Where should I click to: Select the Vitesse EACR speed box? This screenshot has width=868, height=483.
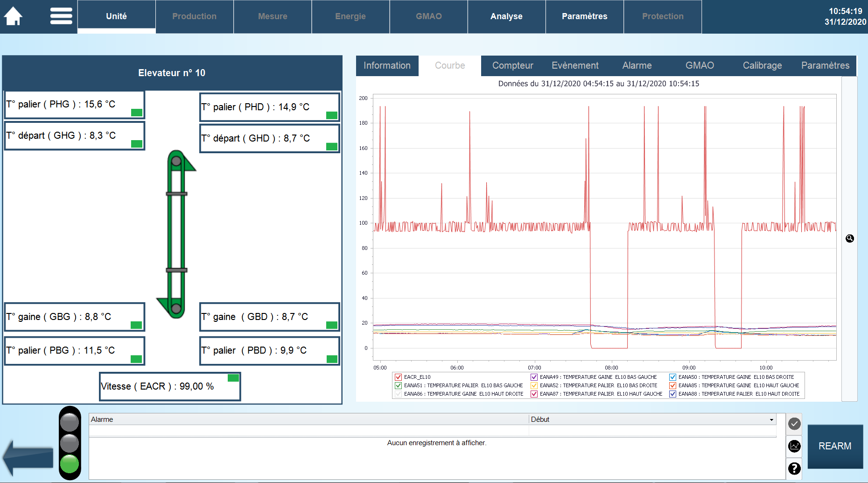pos(170,386)
